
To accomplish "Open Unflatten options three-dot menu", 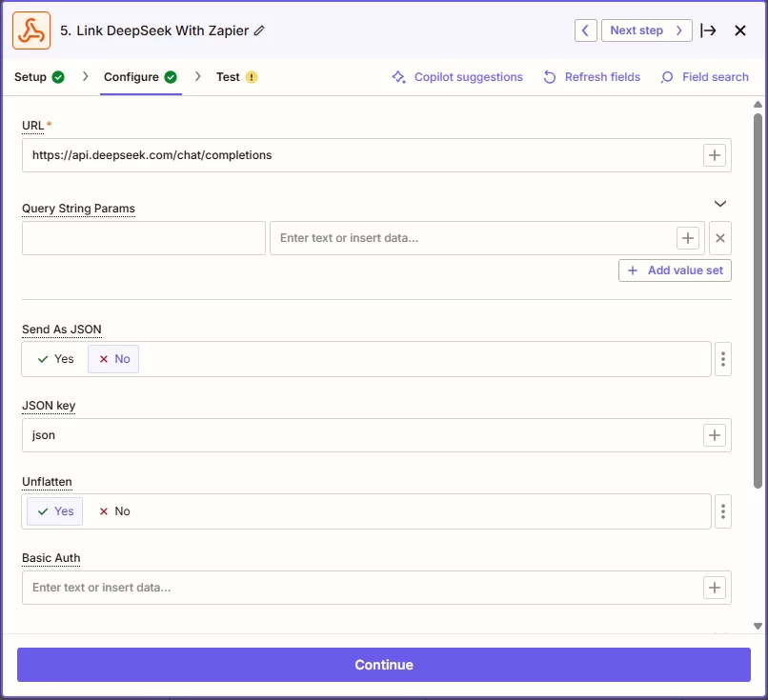I will tap(723, 511).
